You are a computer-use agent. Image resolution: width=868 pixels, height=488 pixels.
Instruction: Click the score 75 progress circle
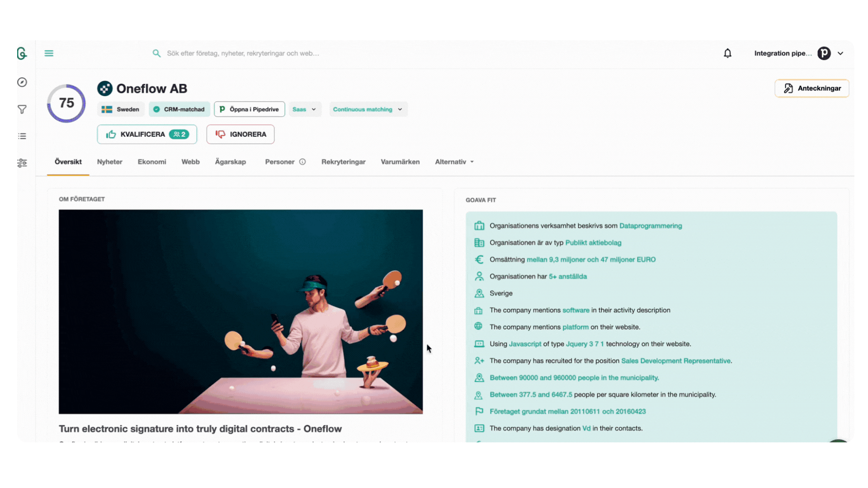(x=66, y=103)
